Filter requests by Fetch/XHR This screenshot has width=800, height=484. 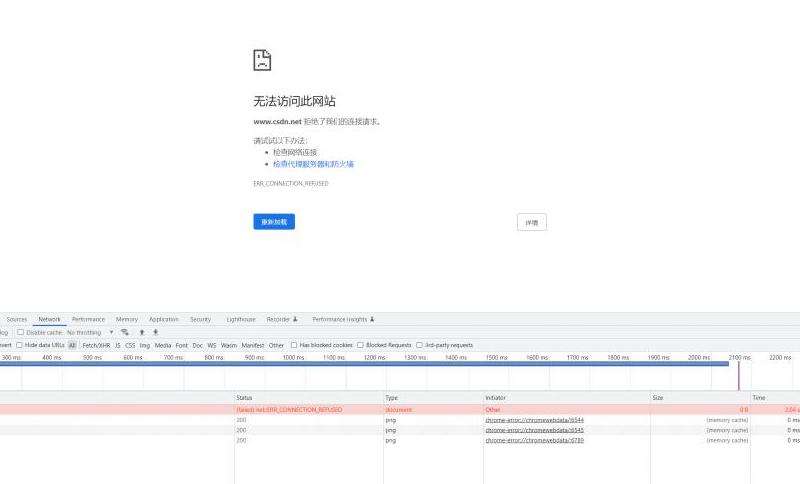coord(96,345)
